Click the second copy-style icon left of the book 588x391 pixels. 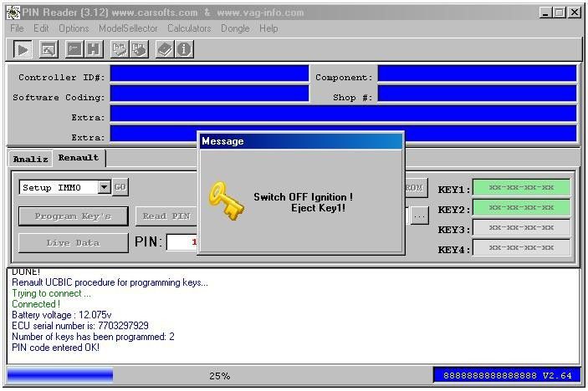click(x=139, y=49)
